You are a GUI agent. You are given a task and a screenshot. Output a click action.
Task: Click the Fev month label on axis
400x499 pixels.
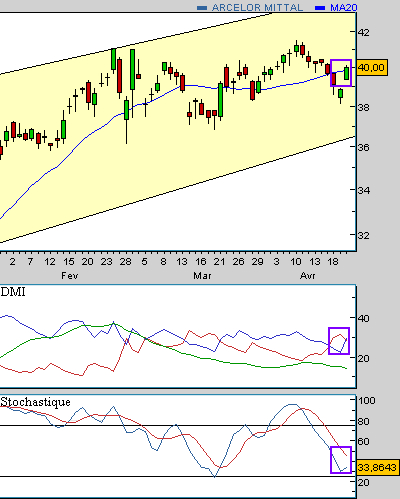pyautogui.click(x=70, y=276)
